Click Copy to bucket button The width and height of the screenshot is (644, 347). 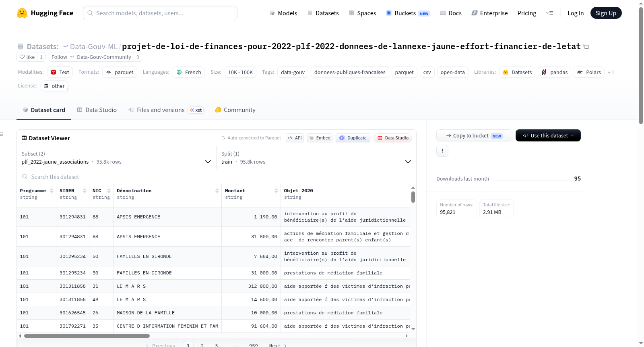click(x=474, y=135)
